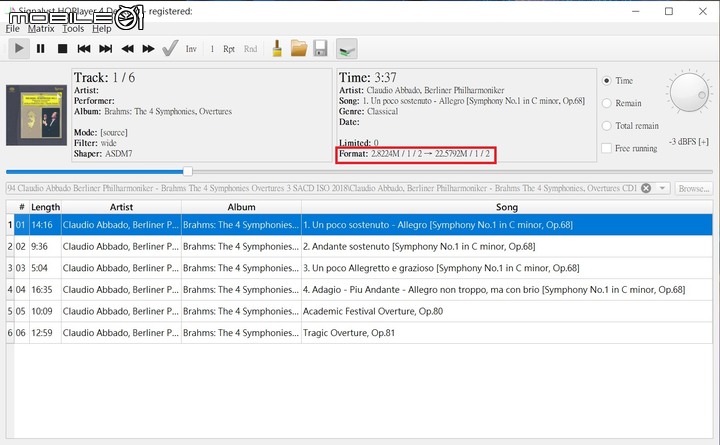Select the Remain time radio button
The width and height of the screenshot is (720, 445).
607,103
